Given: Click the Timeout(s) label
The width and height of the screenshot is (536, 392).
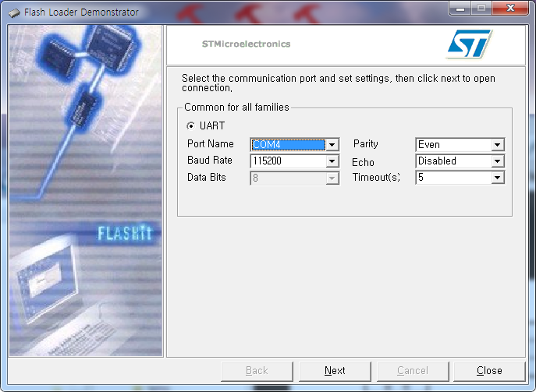Looking at the screenshot, I should [x=376, y=177].
